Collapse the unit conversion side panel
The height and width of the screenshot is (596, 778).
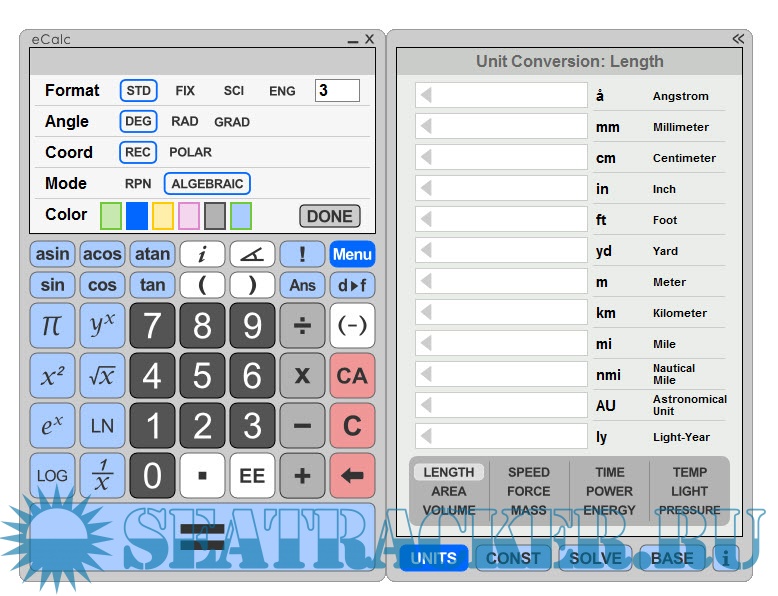point(738,39)
